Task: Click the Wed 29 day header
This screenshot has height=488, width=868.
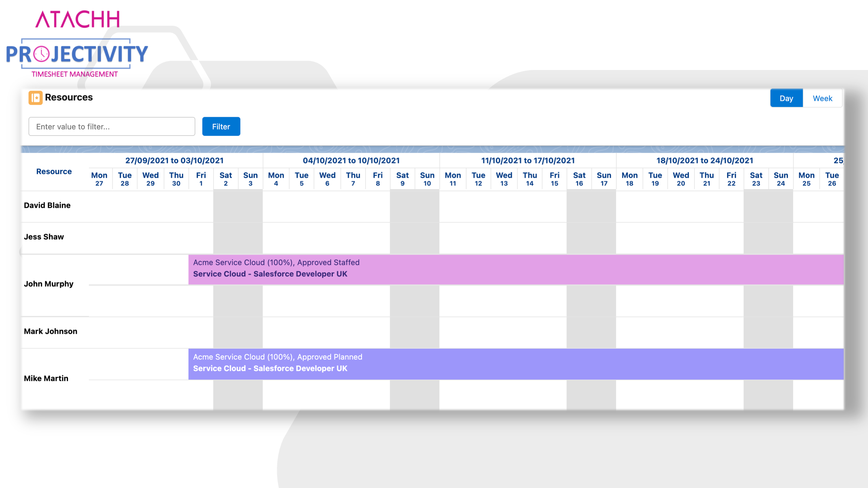Action: (x=150, y=179)
